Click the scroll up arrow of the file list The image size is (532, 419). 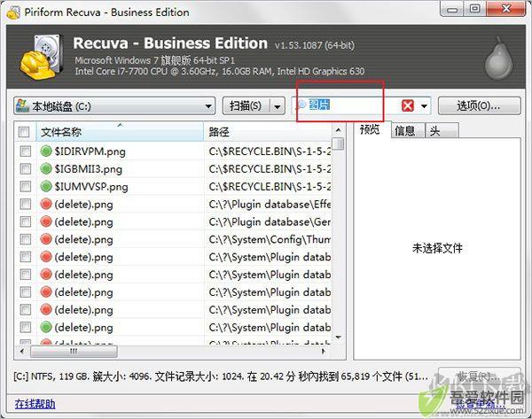point(338,130)
